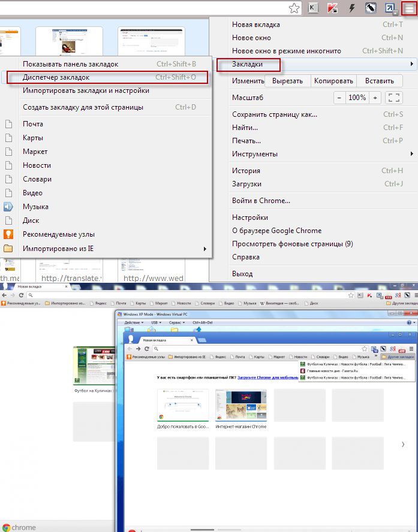Expand Импортировано из IE folder in submenu
The width and height of the screenshot is (418, 532).
109,249
